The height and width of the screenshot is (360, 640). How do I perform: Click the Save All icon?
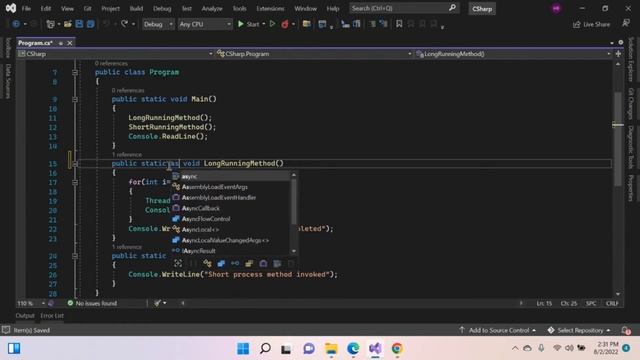click(91, 24)
